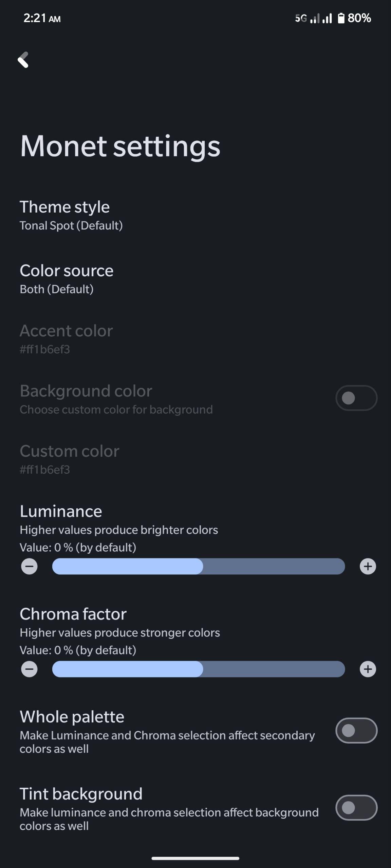This screenshot has width=391, height=868.
Task: Decrease Luminance with the minus icon
Action: (x=29, y=566)
